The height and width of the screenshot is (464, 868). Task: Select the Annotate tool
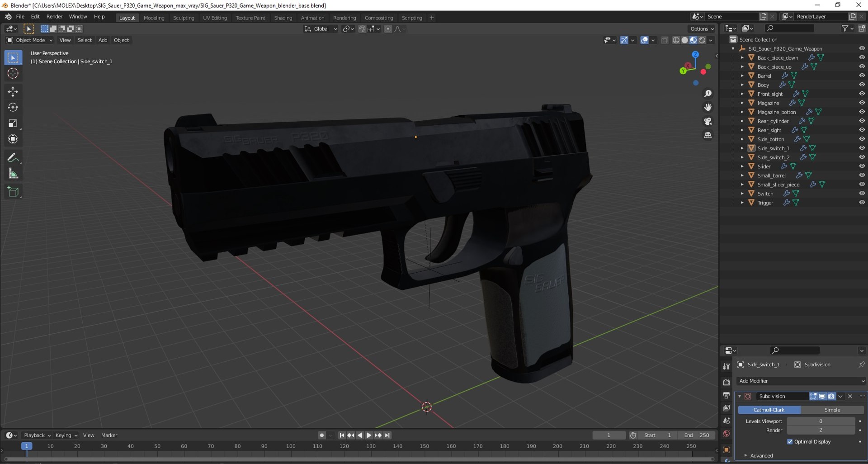pos(13,158)
